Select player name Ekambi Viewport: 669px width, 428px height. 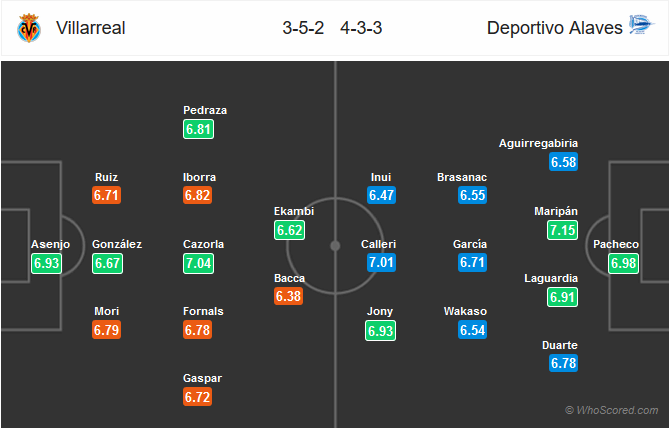(x=294, y=211)
